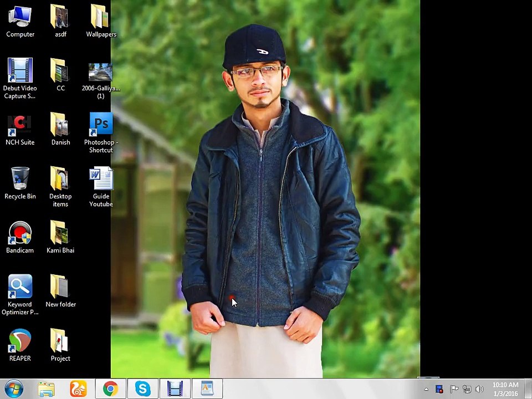Switch to the document taskbar item
The image size is (532, 399).
click(x=207, y=389)
